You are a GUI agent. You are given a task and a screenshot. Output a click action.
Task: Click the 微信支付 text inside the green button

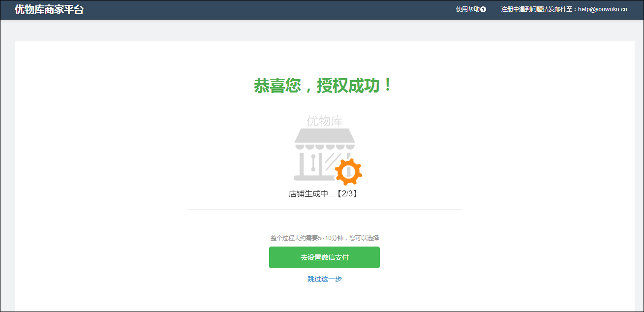[x=335, y=257]
